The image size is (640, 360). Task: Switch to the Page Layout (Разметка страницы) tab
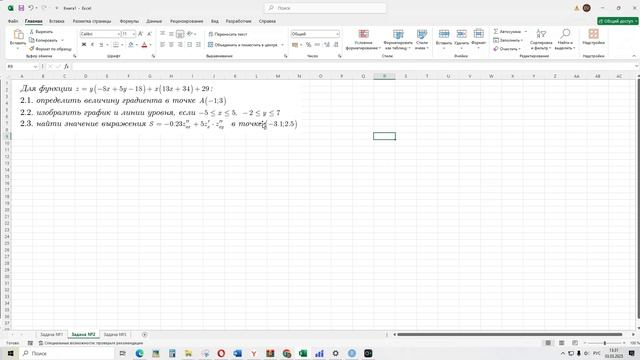coord(92,21)
